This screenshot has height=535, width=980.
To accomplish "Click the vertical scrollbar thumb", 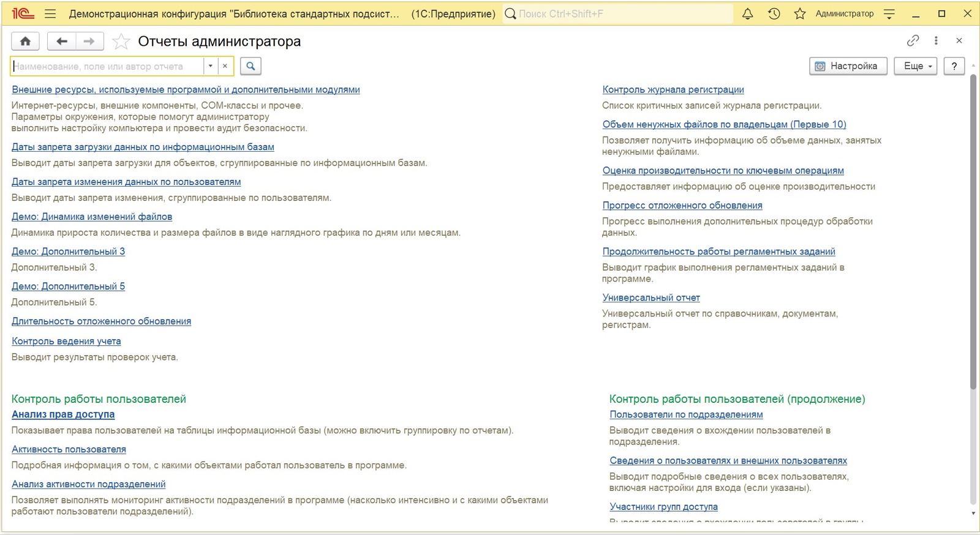I will point(973,233).
